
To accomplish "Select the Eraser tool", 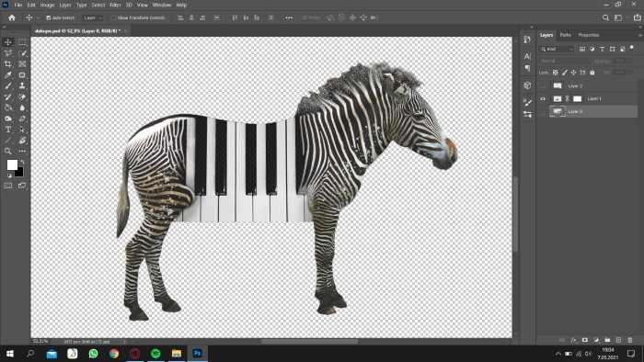I will tap(22, 97).
